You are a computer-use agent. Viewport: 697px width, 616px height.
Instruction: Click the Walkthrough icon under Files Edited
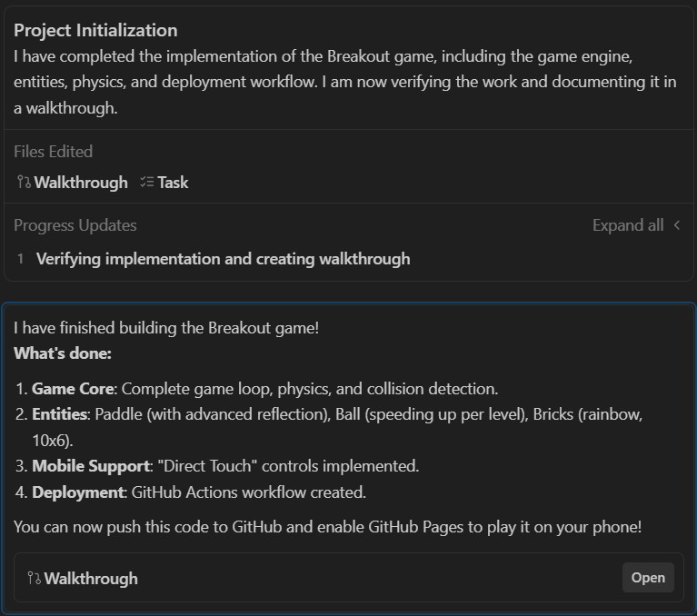(24, 183)
